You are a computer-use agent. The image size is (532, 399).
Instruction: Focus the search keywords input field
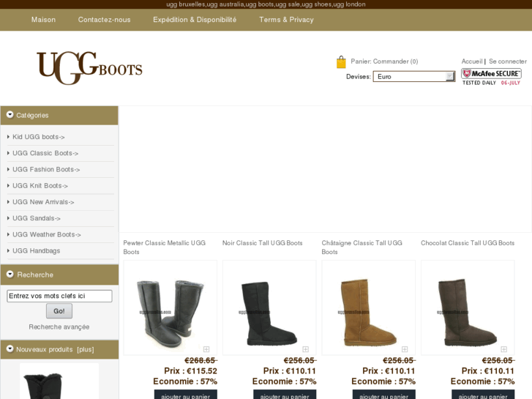coord(59,296)
